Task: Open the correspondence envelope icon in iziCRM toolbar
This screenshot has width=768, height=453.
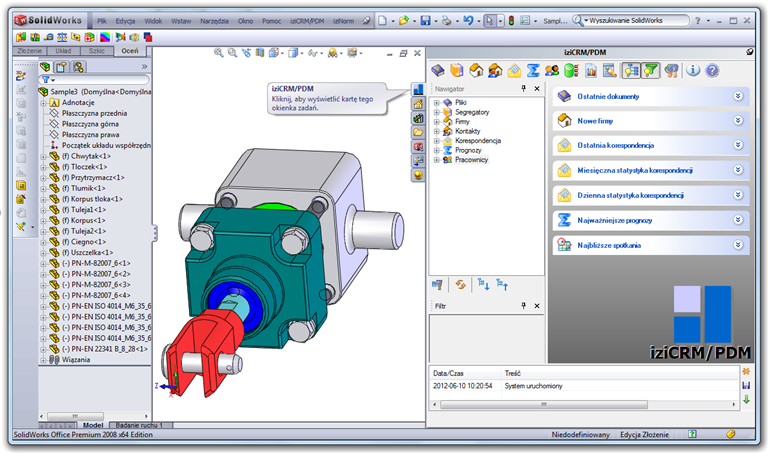Action: (x=514, y=71)
